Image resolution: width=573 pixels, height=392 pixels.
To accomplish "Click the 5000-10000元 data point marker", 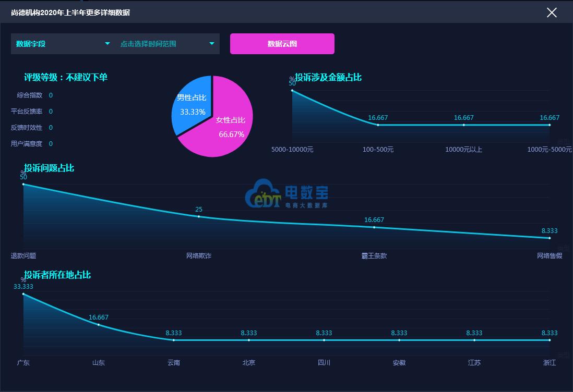I will click(x=293, y=90).
